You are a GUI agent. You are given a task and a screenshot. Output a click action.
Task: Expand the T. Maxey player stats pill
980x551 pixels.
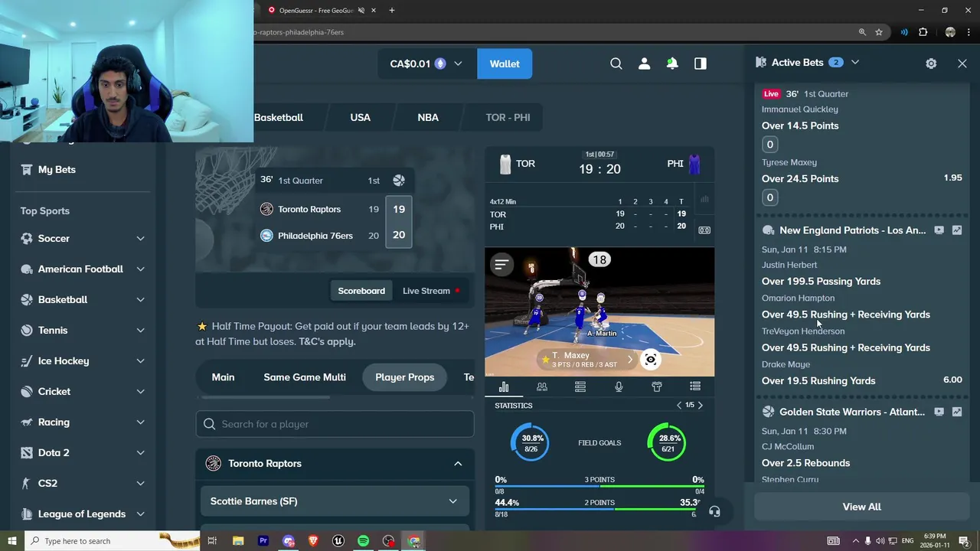[x=588, y=360]
